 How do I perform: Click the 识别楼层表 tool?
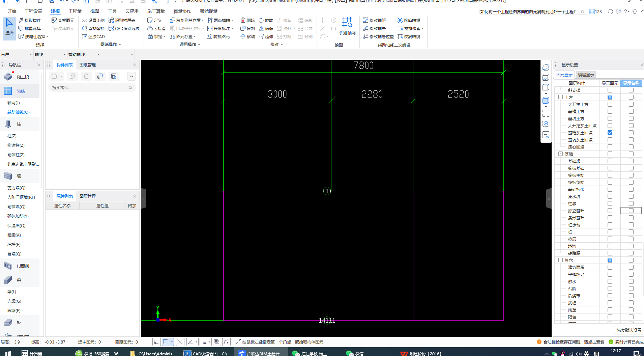tap(122, 20)
